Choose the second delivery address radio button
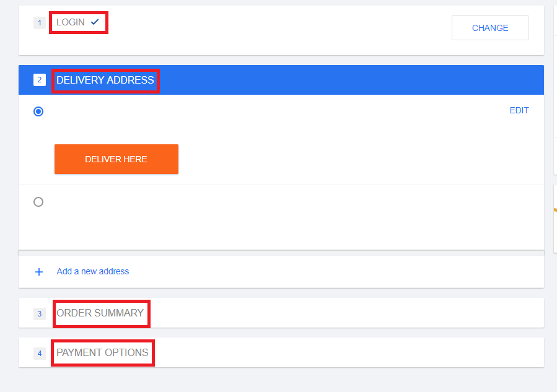The height and width of the screenshot is (392, 557). pos(38,202)
